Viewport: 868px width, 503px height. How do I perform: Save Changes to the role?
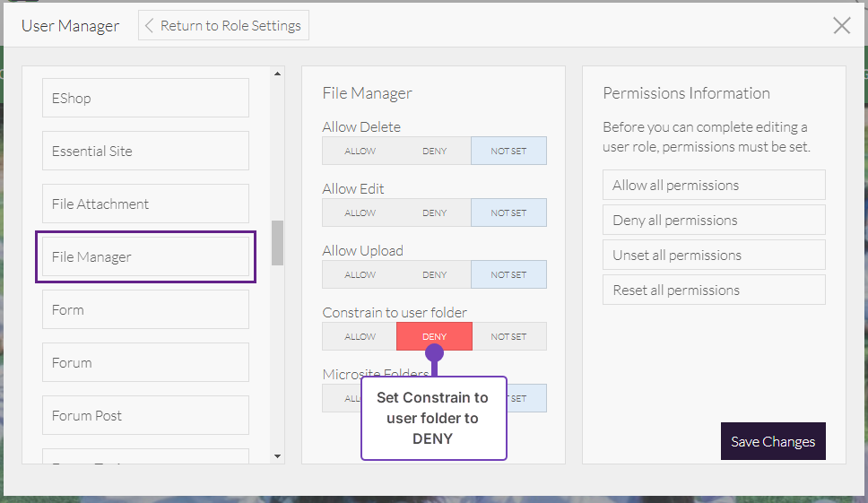[x=772, y=441]
